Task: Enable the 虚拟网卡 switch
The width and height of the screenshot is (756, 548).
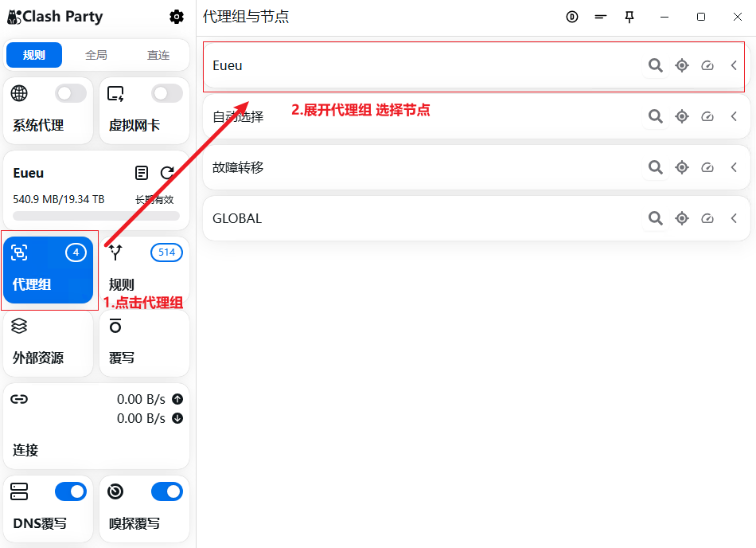Action: pos(167,94)
